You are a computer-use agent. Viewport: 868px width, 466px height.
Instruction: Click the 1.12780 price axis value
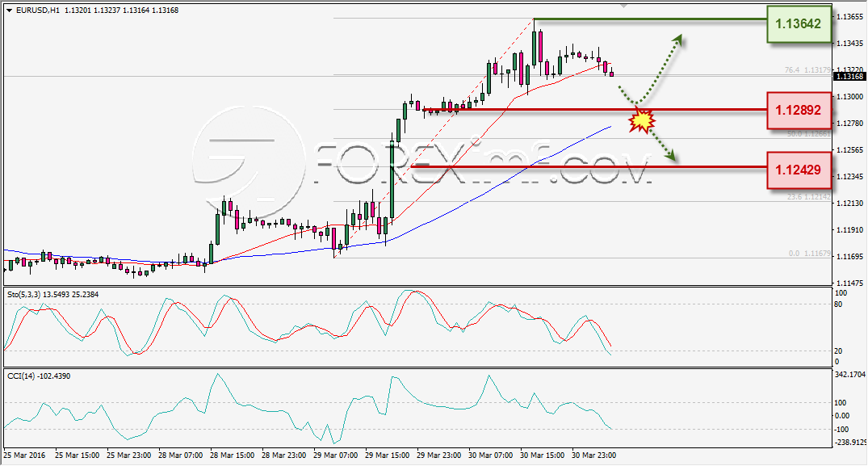pyautogui.click(x=850, y=123)
